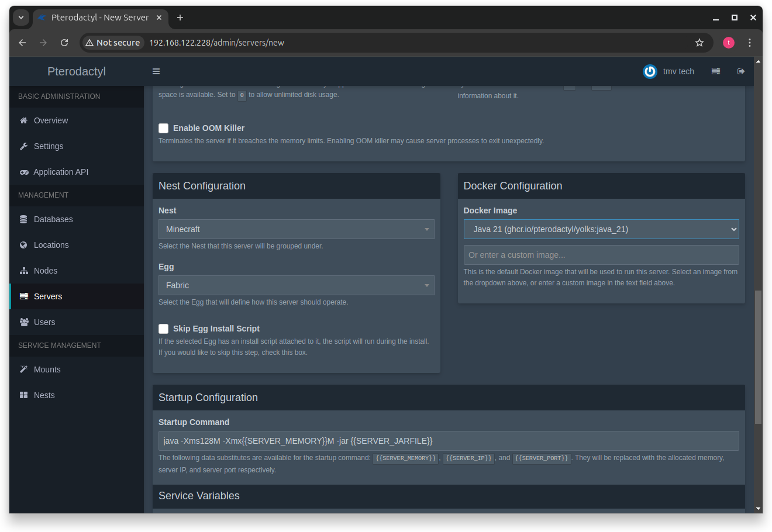Image resolution: width=772 pixels, height=532 pixels.
Task: Click the sign out icon
Action: [740, 71]
